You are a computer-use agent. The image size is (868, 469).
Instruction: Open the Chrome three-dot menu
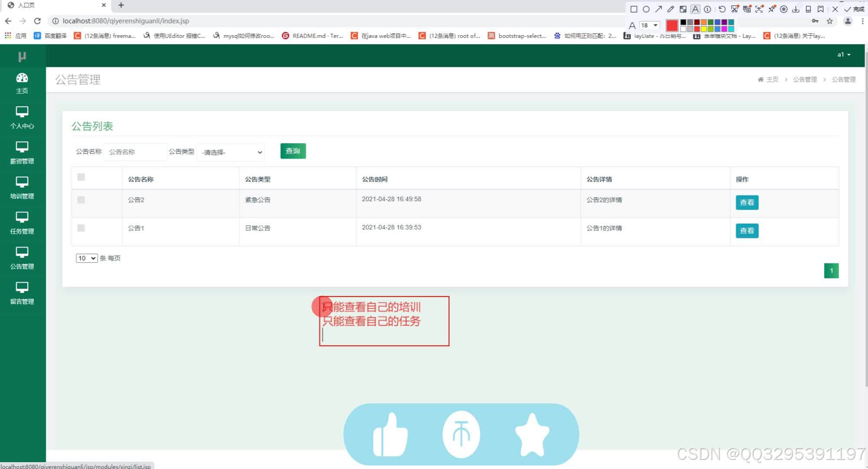(862, 21)
